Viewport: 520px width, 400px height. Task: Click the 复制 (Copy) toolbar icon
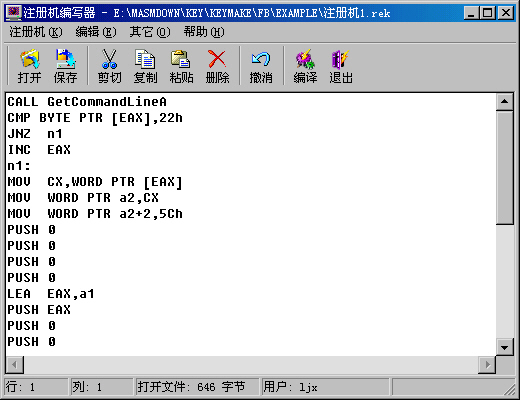tap(145, 66)
